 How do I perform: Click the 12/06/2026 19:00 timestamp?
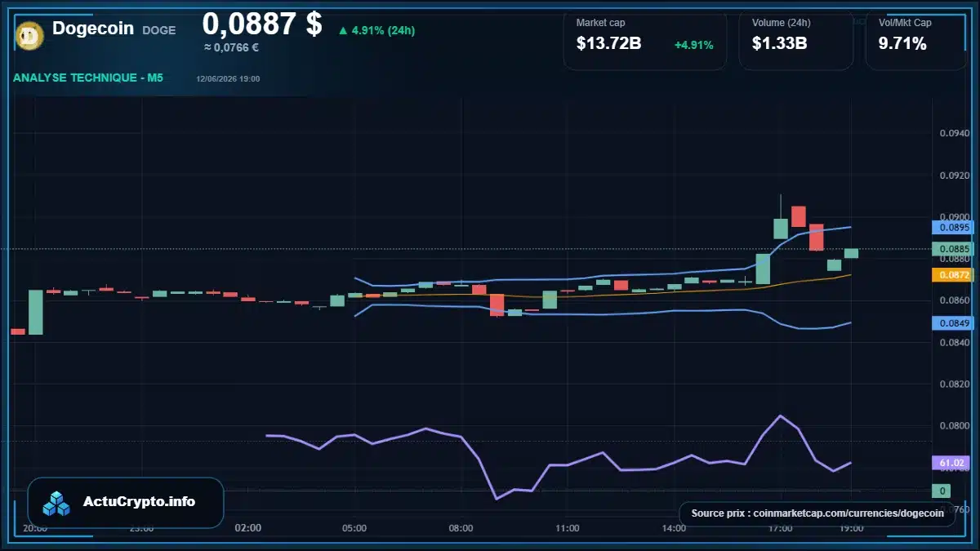point(228,79)
